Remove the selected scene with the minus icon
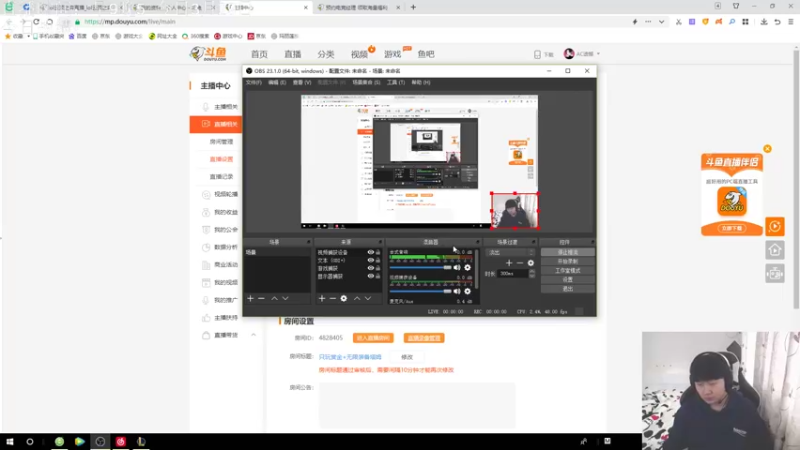 coord(261,298)
